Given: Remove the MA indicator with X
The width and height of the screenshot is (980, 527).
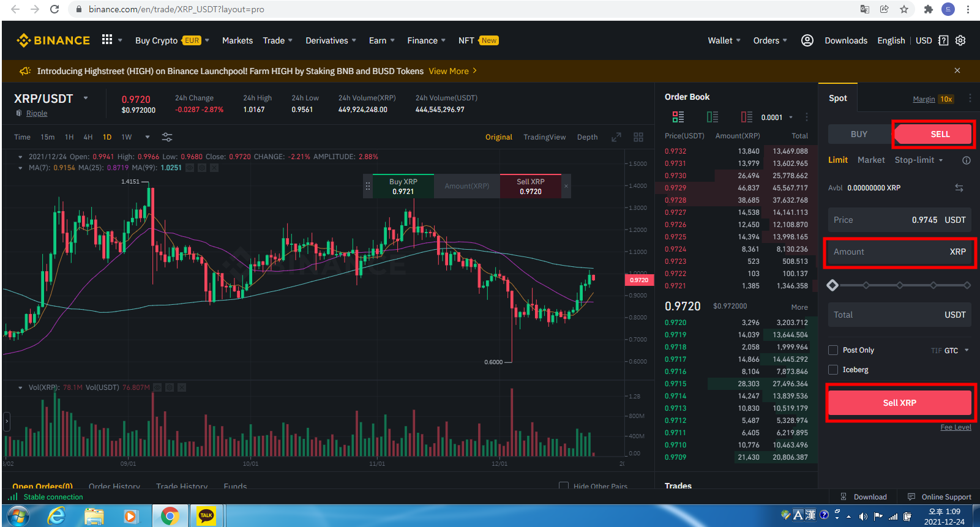Looking at the screenshot, I should pos(214,168).
